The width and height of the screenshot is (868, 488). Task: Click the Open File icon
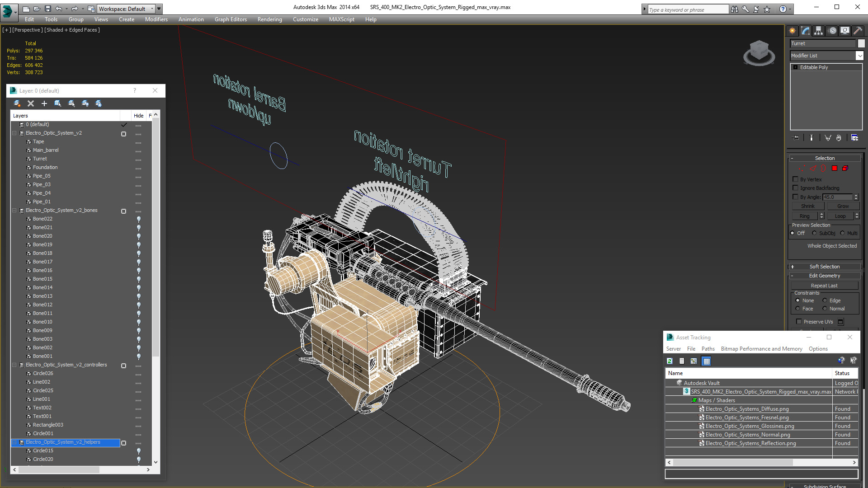pos(37,9)
